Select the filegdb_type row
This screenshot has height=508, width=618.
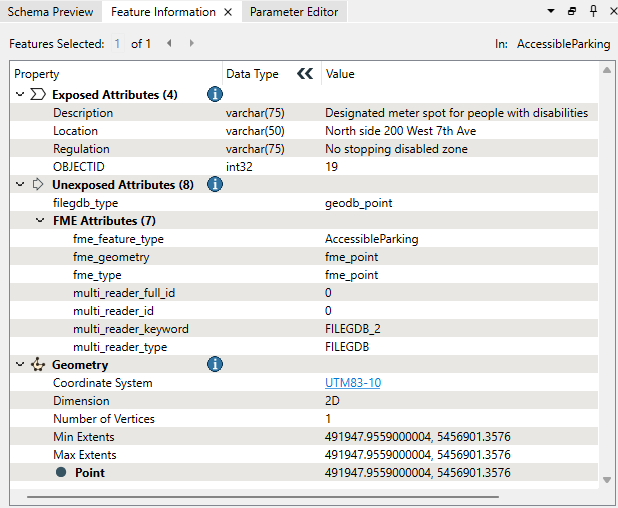coord(304,203)
